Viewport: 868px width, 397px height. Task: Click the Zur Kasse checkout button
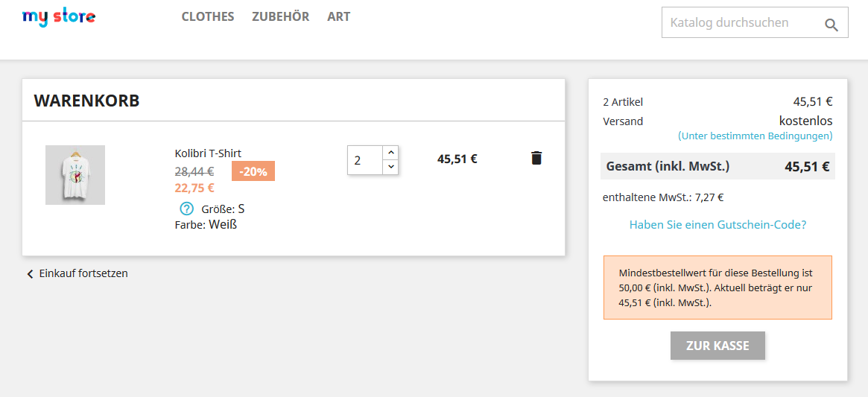coord(717,346)
